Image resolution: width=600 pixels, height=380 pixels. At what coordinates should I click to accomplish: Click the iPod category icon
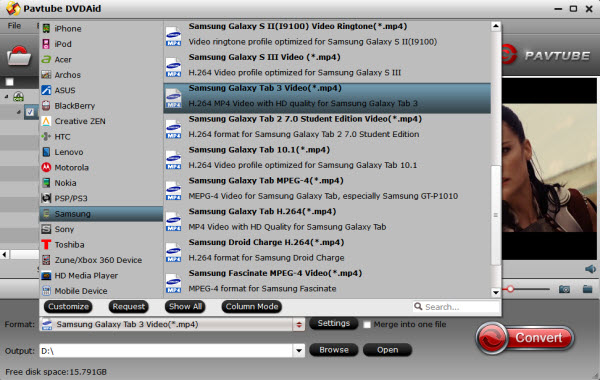[46, 44]
